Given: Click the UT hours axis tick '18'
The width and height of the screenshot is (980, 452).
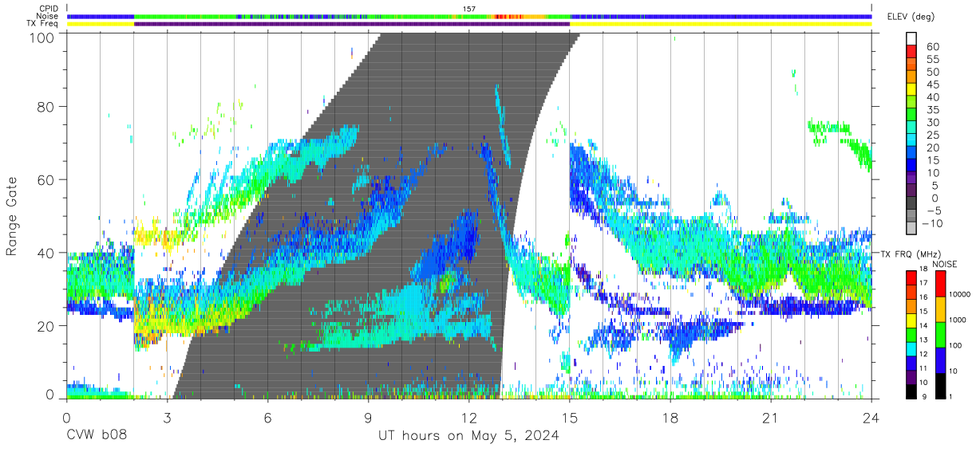Looking at the screenshot, I should point(670,419).
